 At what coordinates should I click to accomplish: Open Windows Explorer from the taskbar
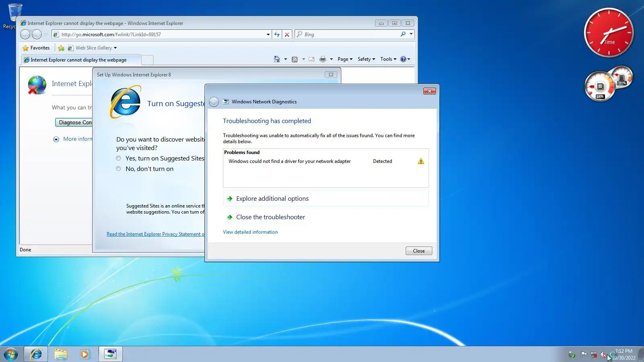pos(61,354)
